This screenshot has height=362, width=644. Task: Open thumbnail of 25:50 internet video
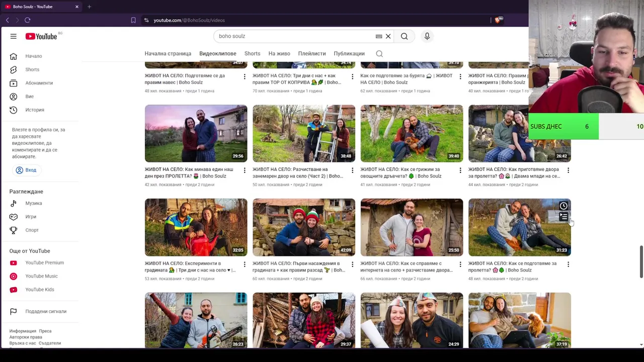pos(412,227)
